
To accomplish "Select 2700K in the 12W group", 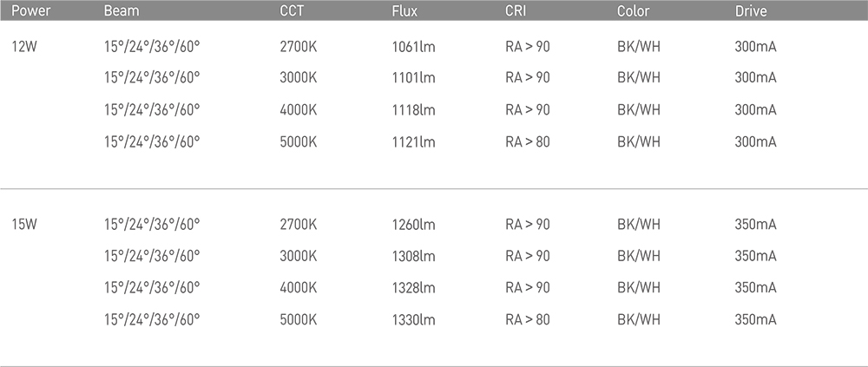I will [299, 47].
